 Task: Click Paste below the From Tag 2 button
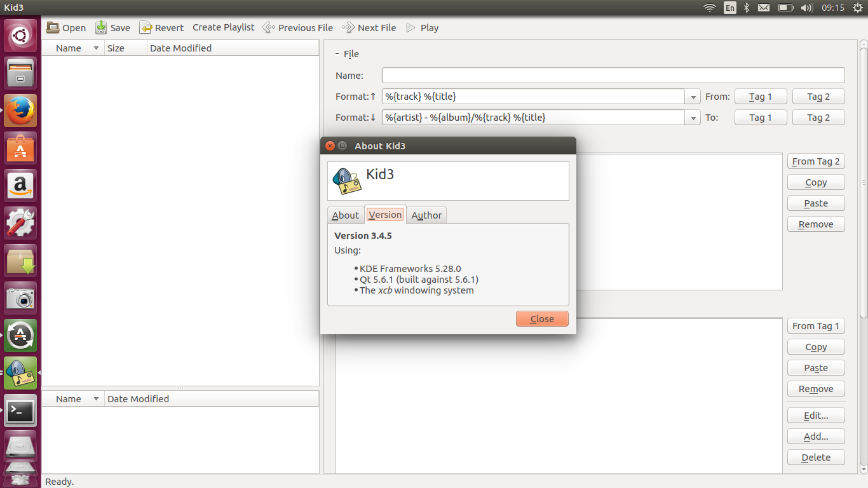pos(816,203)
